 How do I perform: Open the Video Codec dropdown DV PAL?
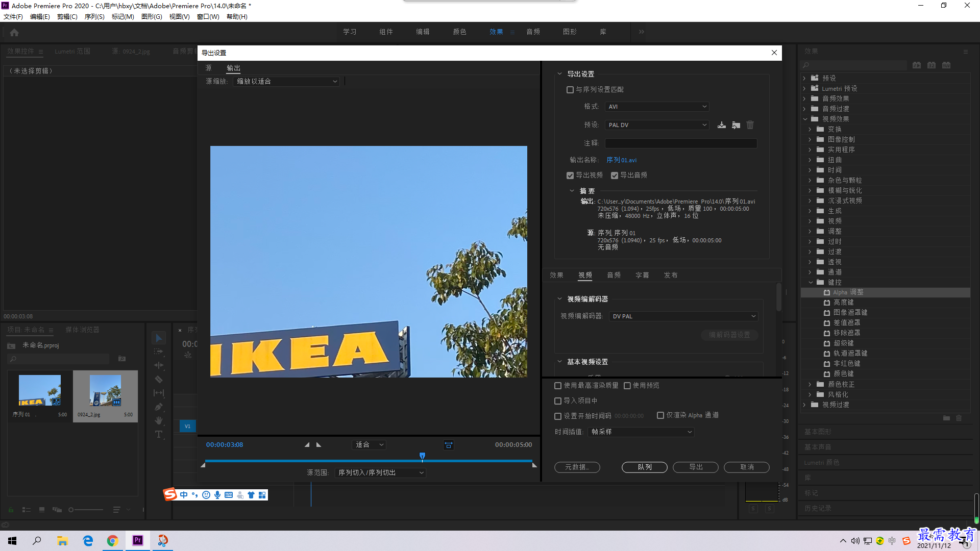click(683, 316)
